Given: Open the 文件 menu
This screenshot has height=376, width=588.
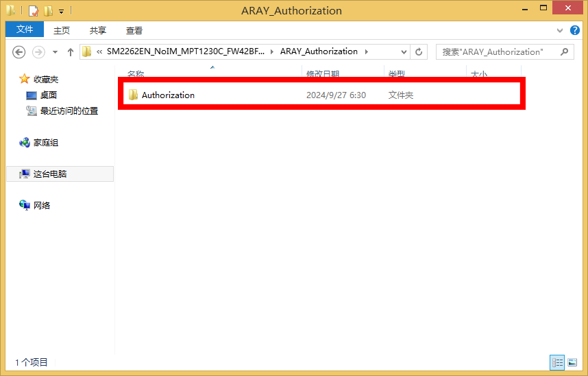Looking at the screenshot, I should click(25, 30).
